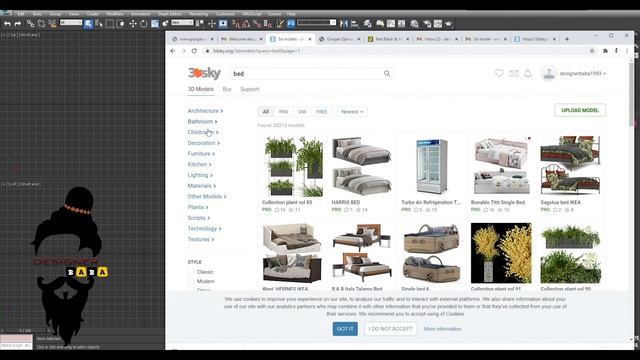Click the search magnifier on 3dsky
The image size is (640, 360).
coord(387,73)
